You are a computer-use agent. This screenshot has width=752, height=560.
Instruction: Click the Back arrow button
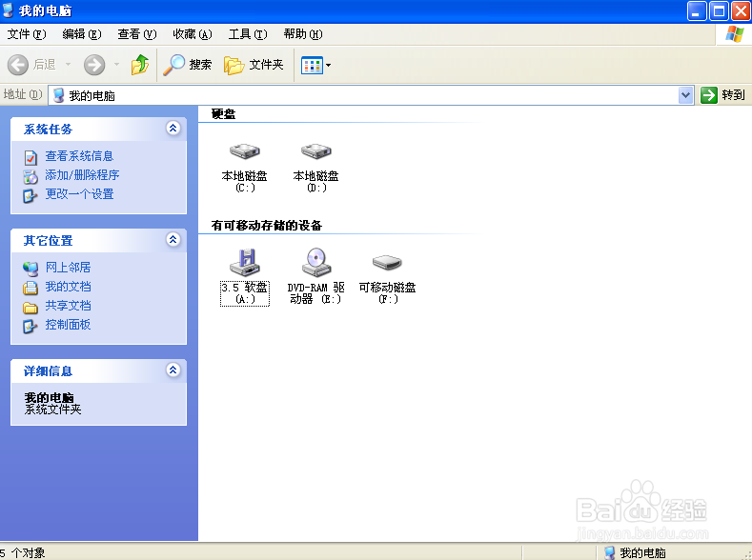tap(18, 65)
